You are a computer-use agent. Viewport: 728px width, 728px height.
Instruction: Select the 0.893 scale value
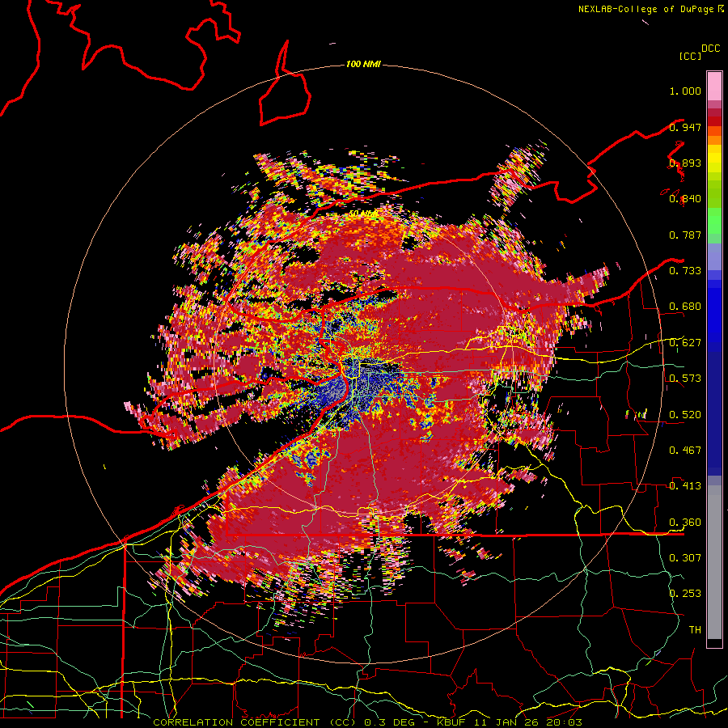click(685, 163)
